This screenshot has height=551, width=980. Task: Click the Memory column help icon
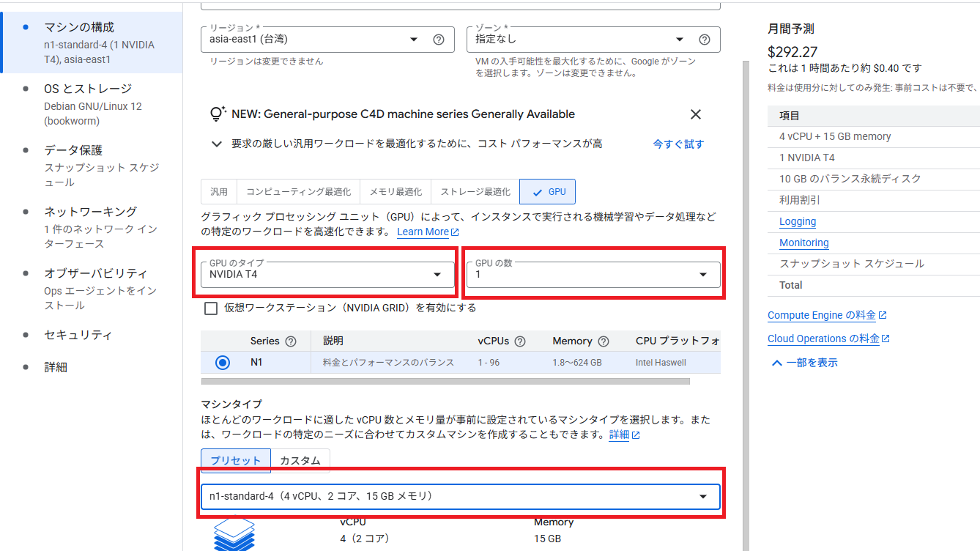pos(604,341)
